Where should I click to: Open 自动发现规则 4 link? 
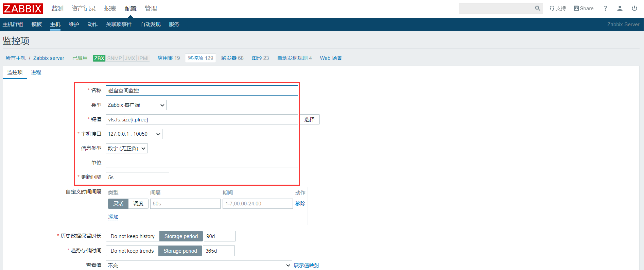294,58
